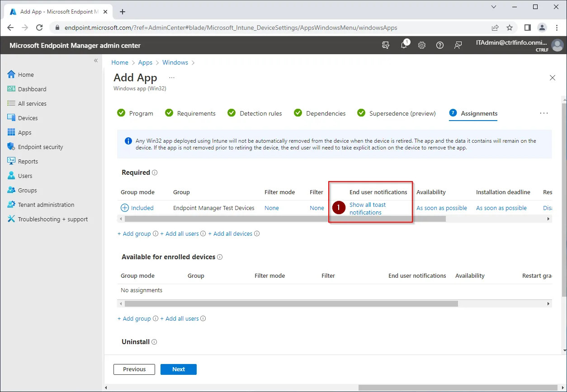Viewport: 567px width, 392px height.
Task: Click the share page icon in address bar
Action: tap(496, 28)
